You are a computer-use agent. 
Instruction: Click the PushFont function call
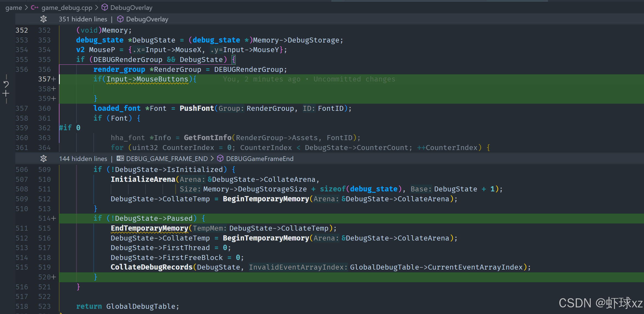197,109
